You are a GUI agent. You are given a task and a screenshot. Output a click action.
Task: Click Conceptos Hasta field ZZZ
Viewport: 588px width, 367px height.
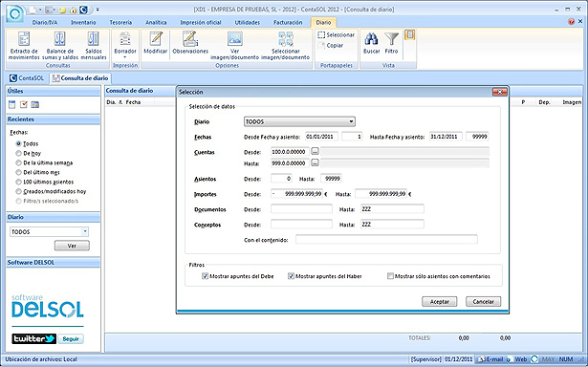point(392,225)
